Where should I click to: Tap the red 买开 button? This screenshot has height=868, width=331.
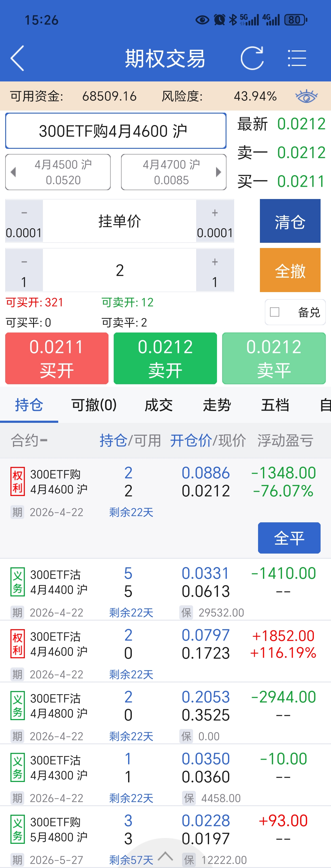pyautogui.click(x=57, y=359)
